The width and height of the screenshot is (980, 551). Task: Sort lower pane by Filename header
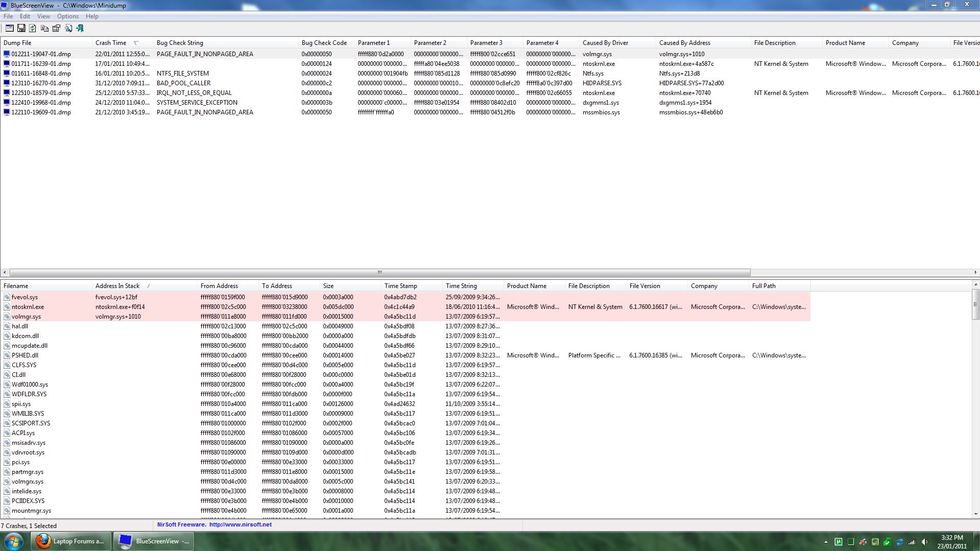(x=46, y=286)
